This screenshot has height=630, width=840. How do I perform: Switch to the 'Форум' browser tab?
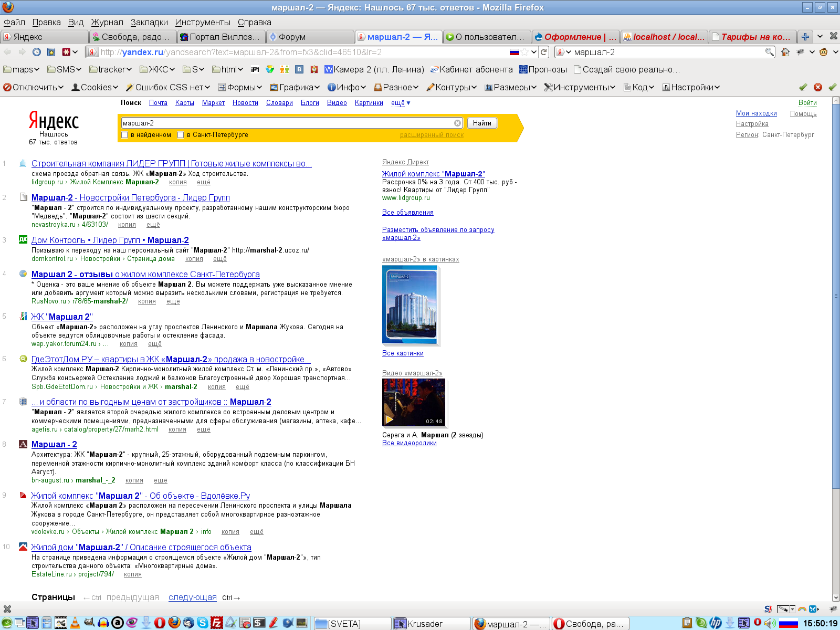310,37
